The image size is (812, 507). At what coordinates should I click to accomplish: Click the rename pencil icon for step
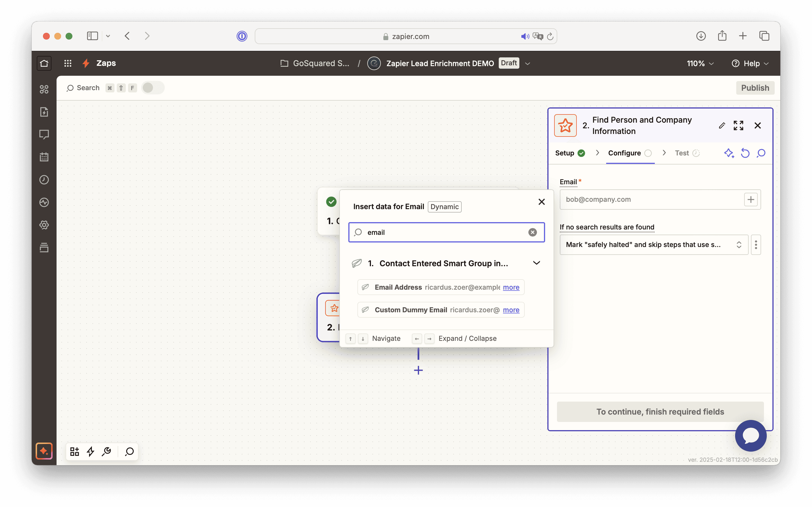[722, 125]
